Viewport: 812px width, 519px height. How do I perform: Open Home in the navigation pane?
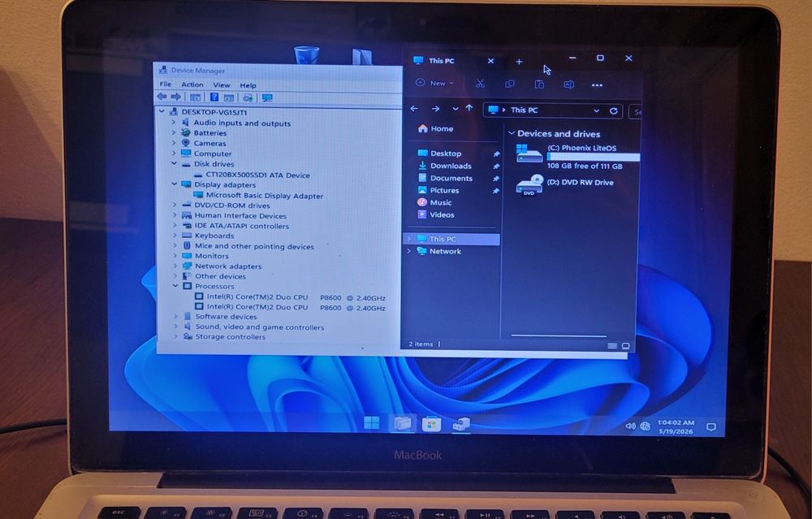pyautogui.click(x=435, y=128)
